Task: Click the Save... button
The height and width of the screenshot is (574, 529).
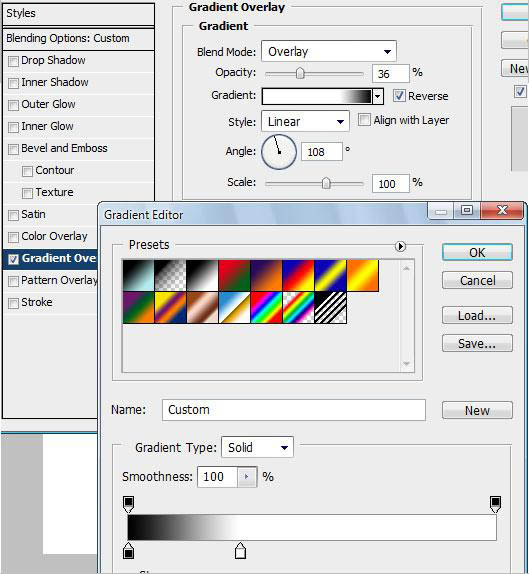Action: [x=477, y=343]
